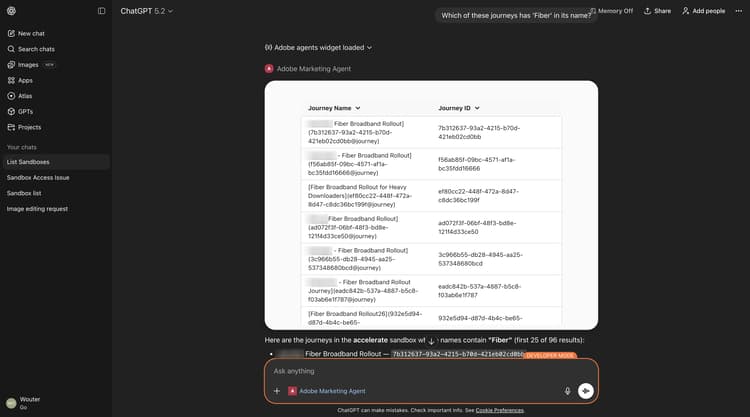Open the three-dot more options menu

click(x=739, y=11)
